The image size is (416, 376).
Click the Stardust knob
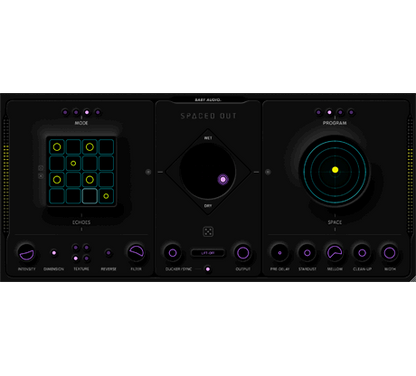point(307,253)
